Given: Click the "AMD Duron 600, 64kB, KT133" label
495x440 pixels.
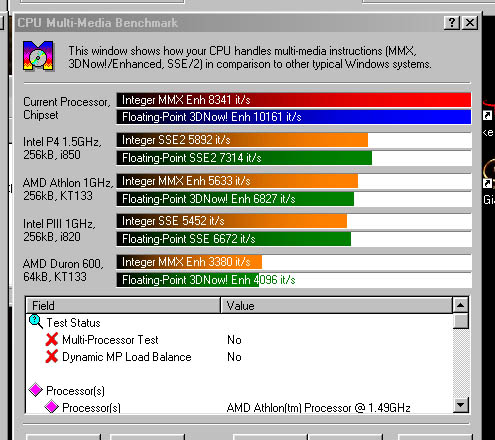Looking at the screenshot, I should [63, 270].
